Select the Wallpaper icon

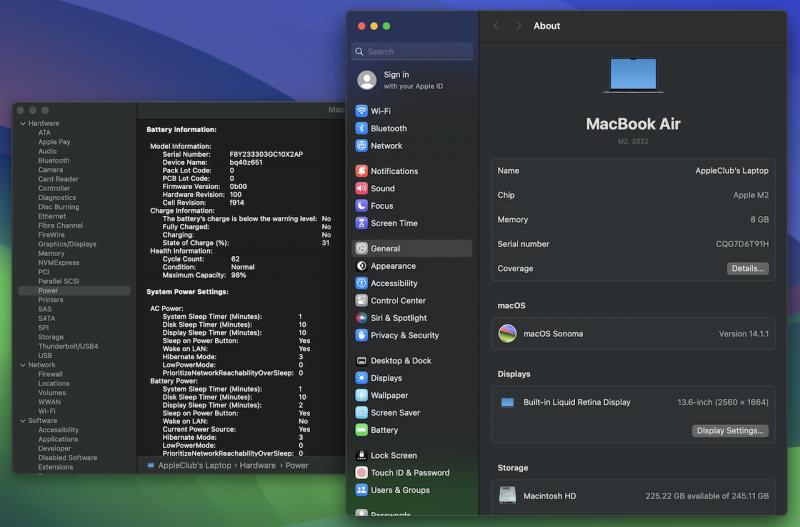click(361, 395)
